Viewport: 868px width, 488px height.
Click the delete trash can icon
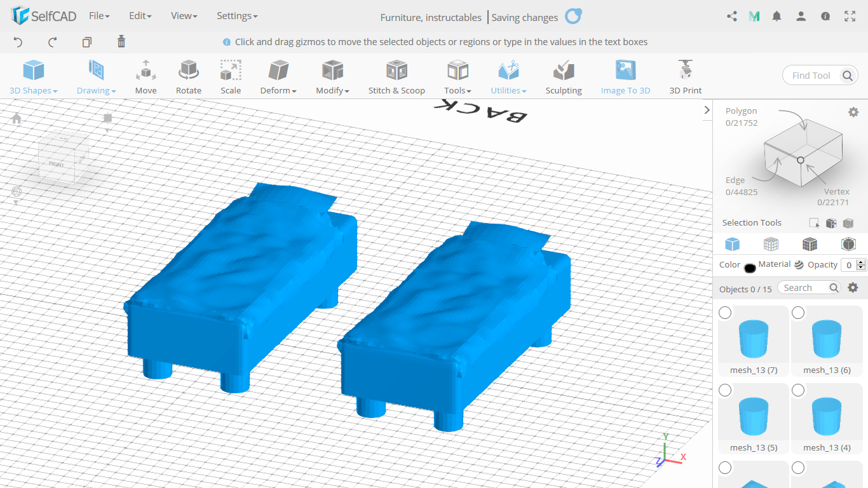click(121, 42)
